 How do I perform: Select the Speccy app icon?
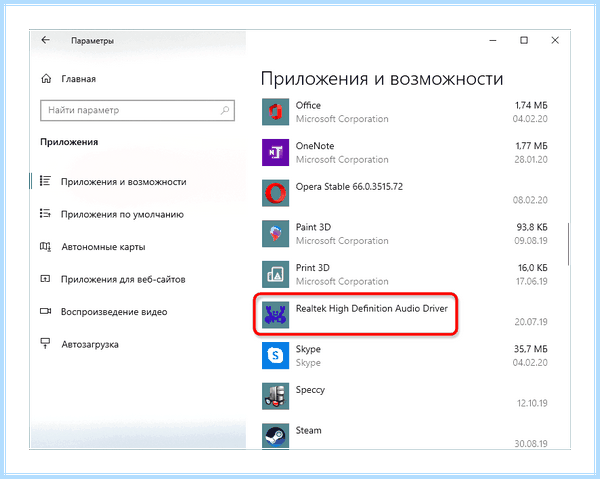[x=275, y=396]
